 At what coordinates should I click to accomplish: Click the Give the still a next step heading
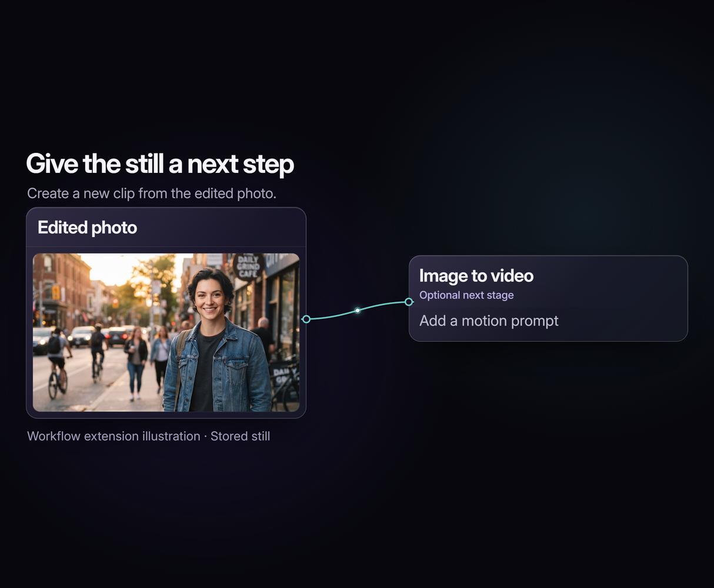(x=160, y=163)
